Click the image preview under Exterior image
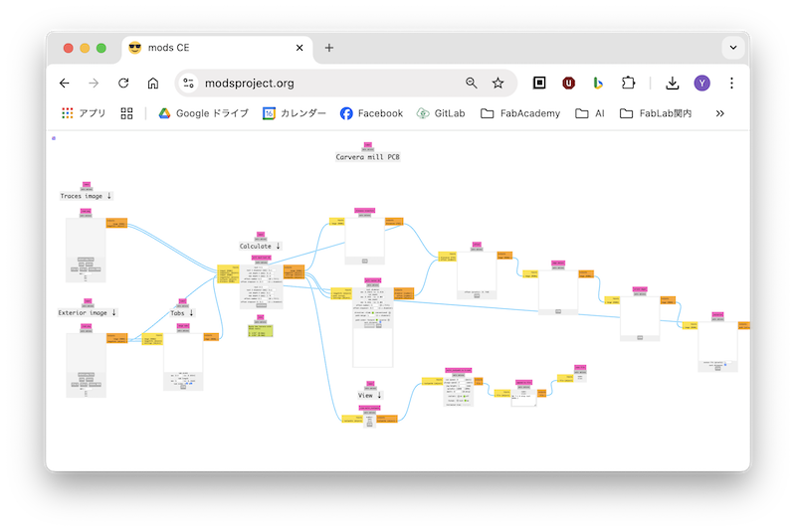The width and height of the screenshot is (796, 532). click(x=87, y=352)
